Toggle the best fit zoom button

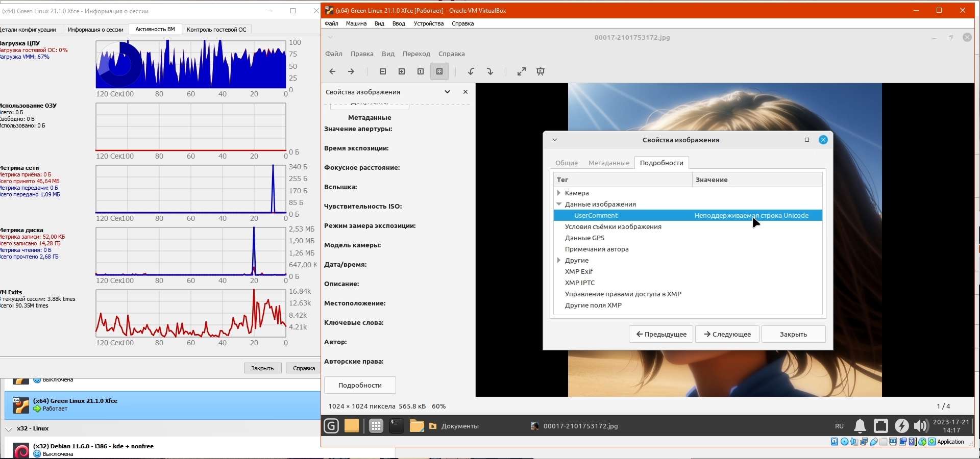[x=439, y=71]
